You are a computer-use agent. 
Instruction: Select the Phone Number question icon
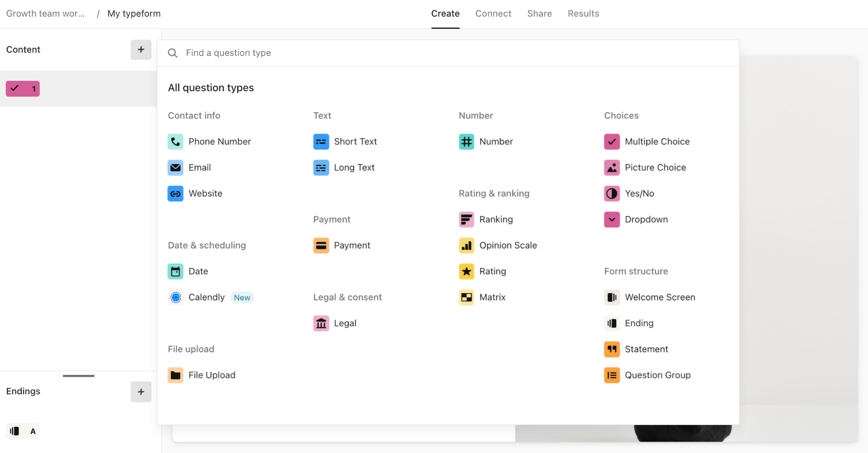[x=175, y=142]
